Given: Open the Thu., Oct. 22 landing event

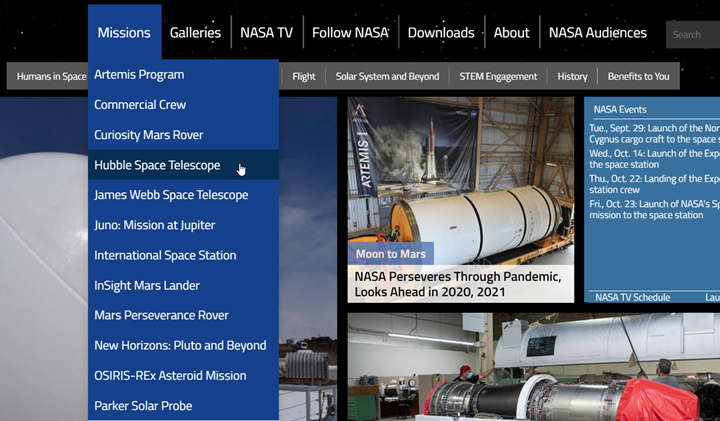Looking at the screenshot, I should tap(654, 184).
